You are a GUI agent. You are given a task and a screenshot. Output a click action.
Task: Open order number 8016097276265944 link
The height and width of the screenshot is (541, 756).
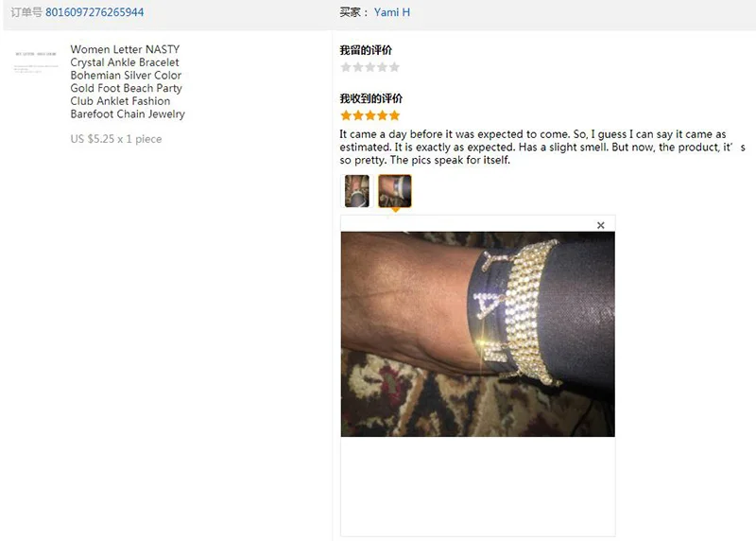(x=94, y=12)
